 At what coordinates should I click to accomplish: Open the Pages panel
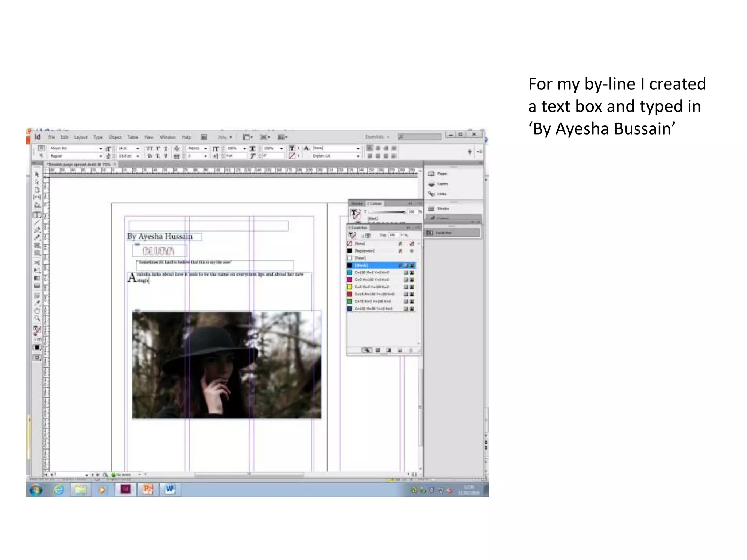[x=438, y=174]
